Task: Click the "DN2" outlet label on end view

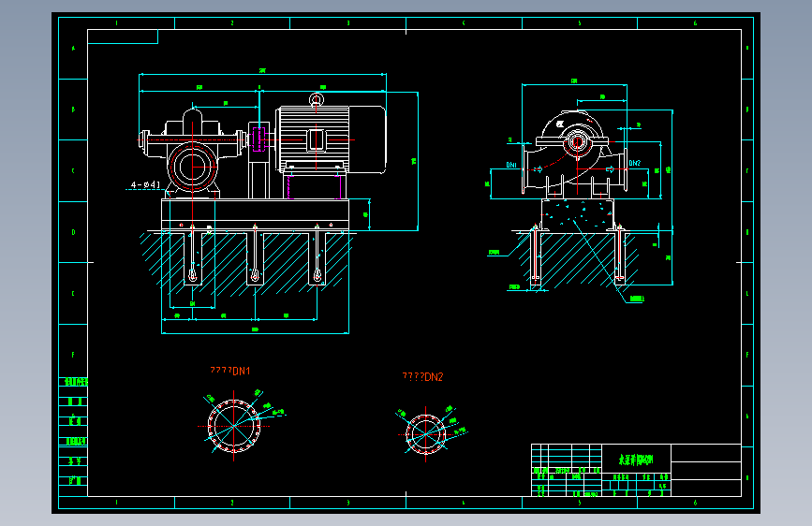Action: [x=634, y=163]
